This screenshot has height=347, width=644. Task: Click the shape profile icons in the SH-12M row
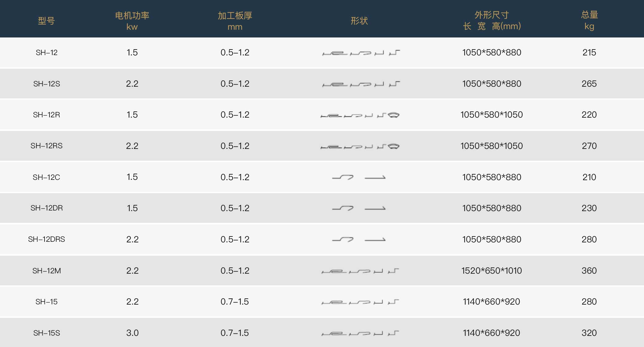pos(360,271)
